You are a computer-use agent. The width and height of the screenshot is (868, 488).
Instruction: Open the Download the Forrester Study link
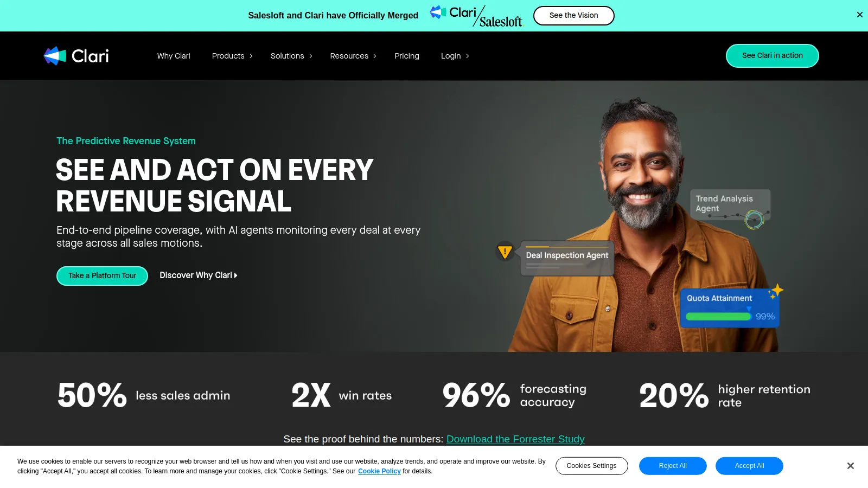[515, 439]
